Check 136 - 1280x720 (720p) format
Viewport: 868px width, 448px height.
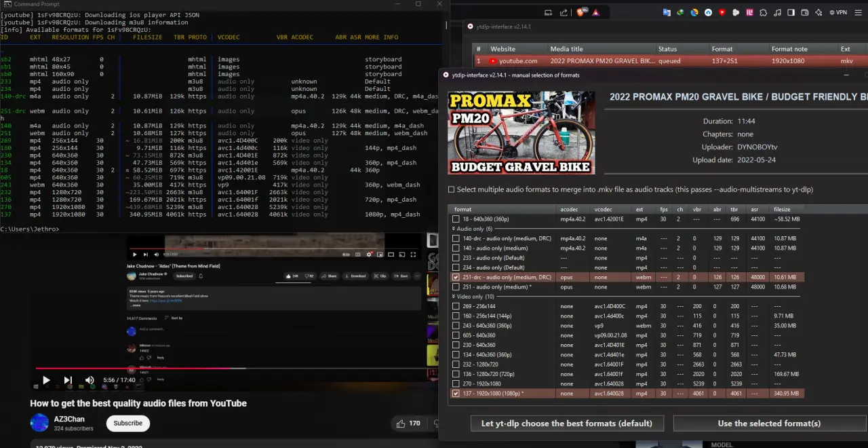(456, 374)
